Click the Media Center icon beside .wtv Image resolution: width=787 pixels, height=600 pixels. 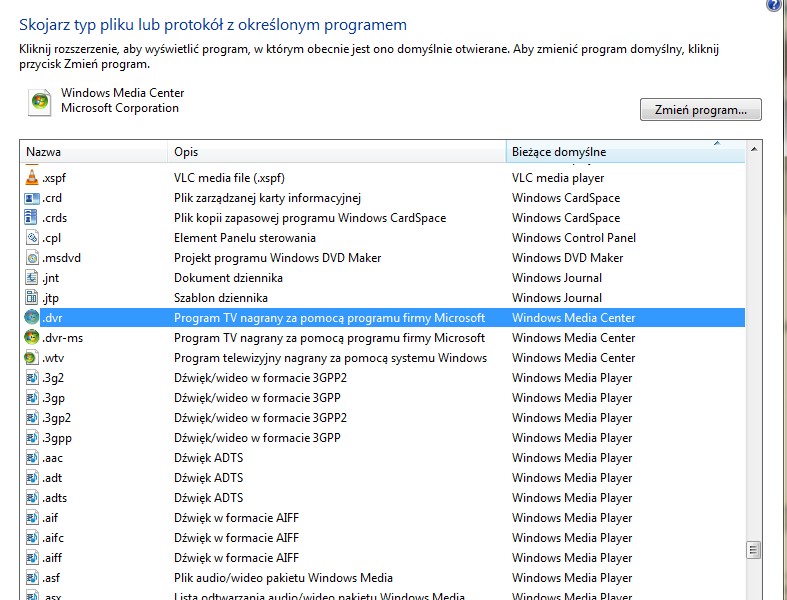pos(31,357)
